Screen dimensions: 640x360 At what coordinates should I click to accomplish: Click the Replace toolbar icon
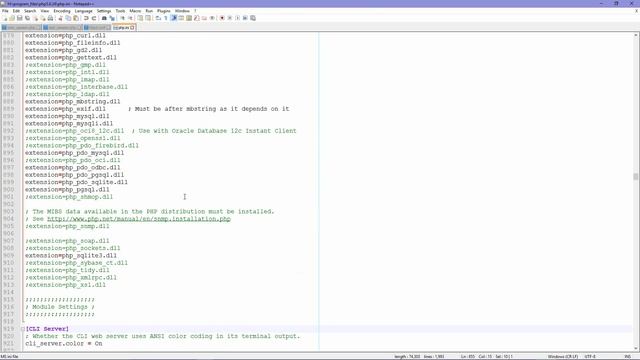click(x=112, y=18)
